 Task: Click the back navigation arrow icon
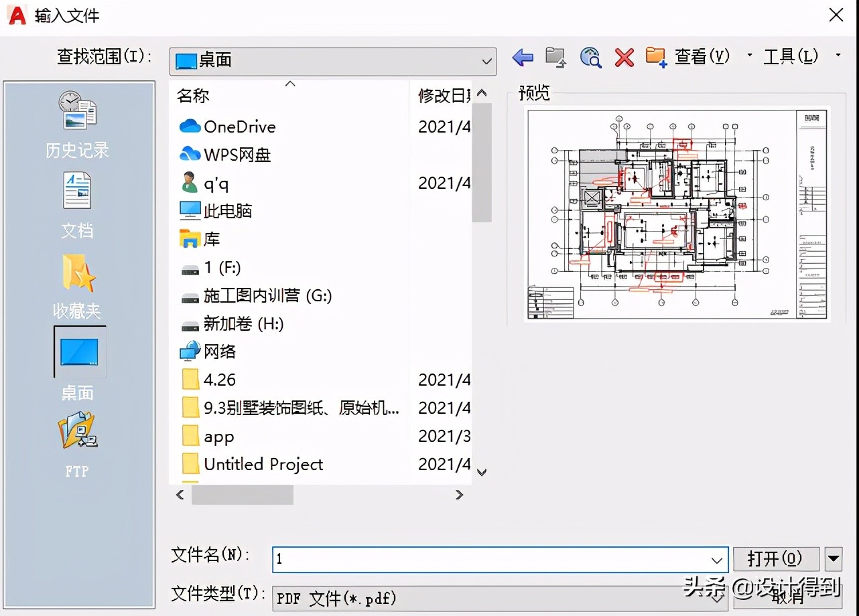[x=523, y=58]
